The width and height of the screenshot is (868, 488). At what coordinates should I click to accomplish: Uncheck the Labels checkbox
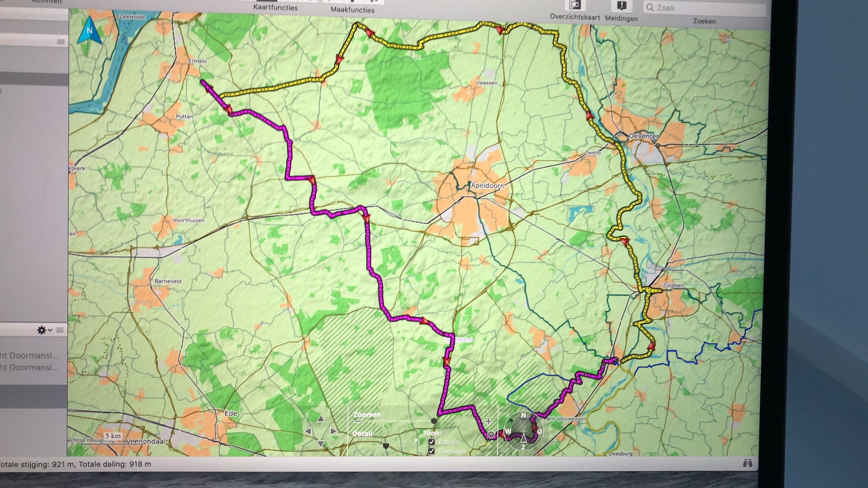pyautogui.click(x=431, y=442)
